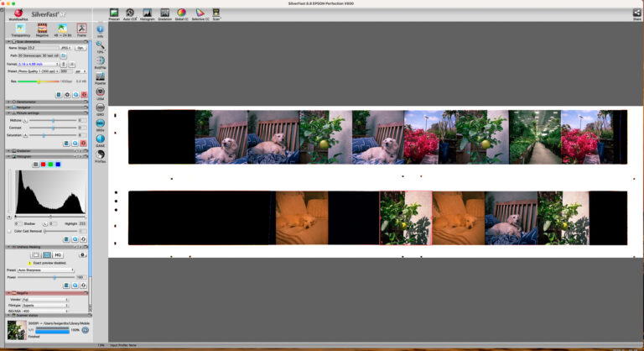
Task: Open the Gradation tool in top toolbar
Action: pyautogui.click(x=164, y=13)
